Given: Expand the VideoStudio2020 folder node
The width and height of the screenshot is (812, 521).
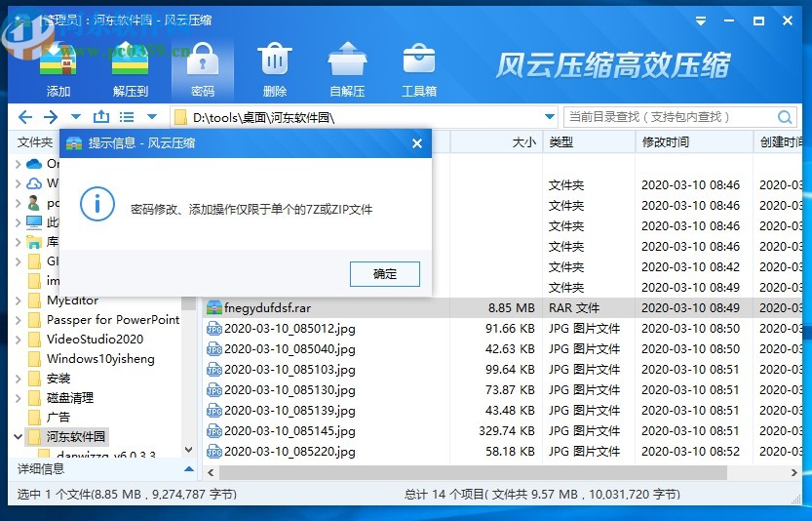Looking at the screenshot, I should [19, 340].
